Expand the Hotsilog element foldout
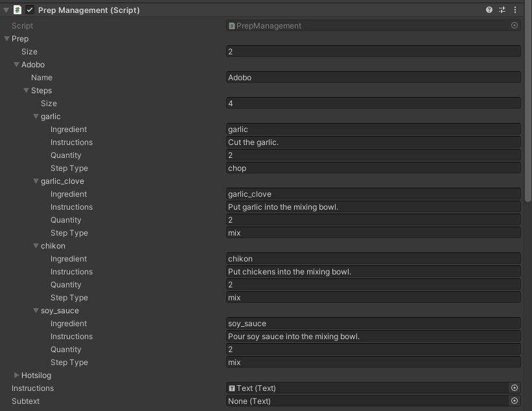Screen dimensions: 532x411 tap(16, 375)
